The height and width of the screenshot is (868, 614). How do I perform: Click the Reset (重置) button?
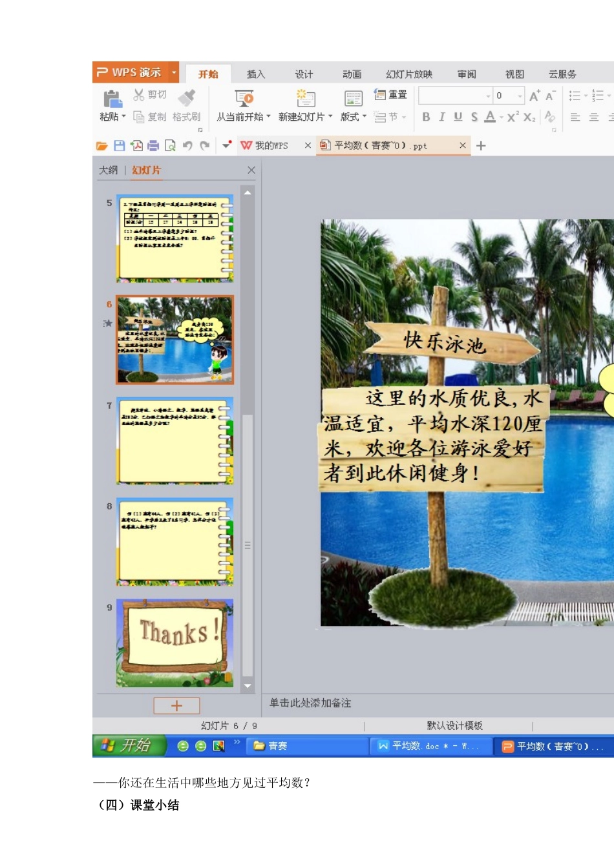pyautogui.click(x=390, y=95)
